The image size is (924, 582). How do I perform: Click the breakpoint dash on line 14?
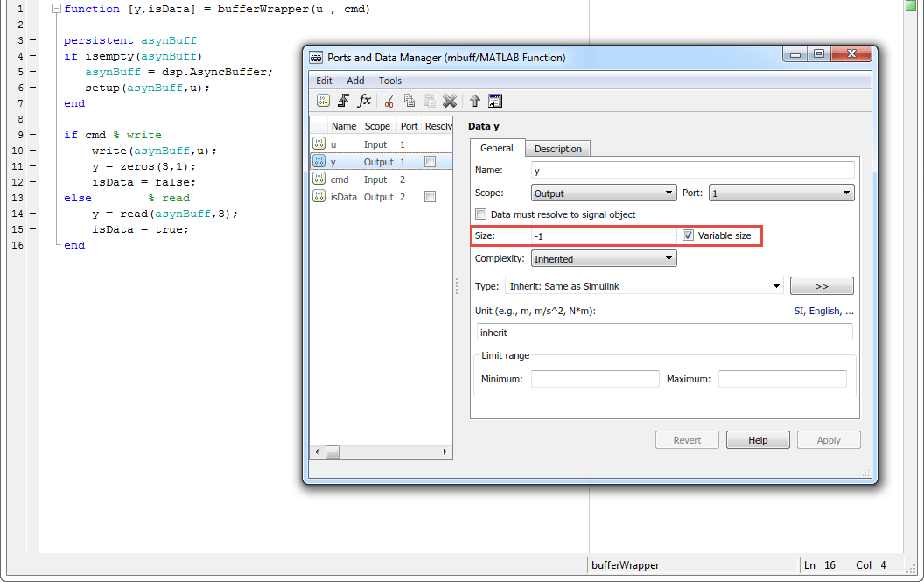pyautogui.click(x=33, y=214)
